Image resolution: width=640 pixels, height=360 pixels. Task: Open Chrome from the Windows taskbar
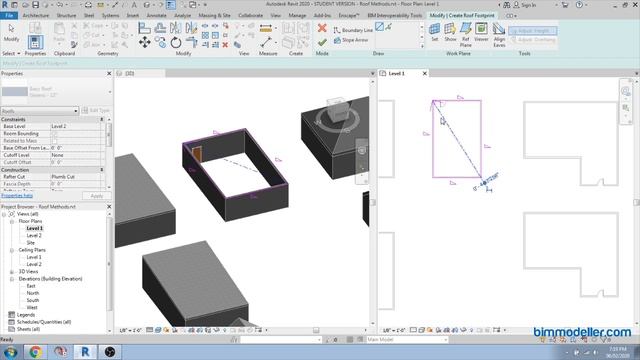pos(35,352)
